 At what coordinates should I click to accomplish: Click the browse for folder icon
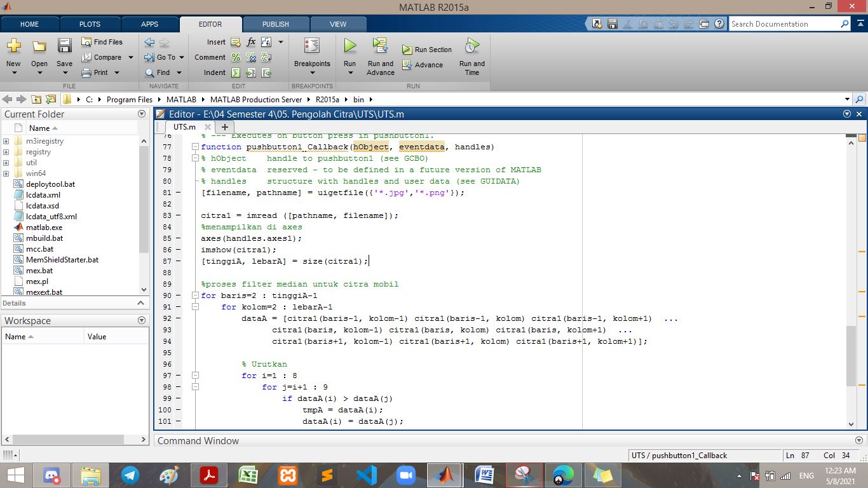click(x=51, y=99)
